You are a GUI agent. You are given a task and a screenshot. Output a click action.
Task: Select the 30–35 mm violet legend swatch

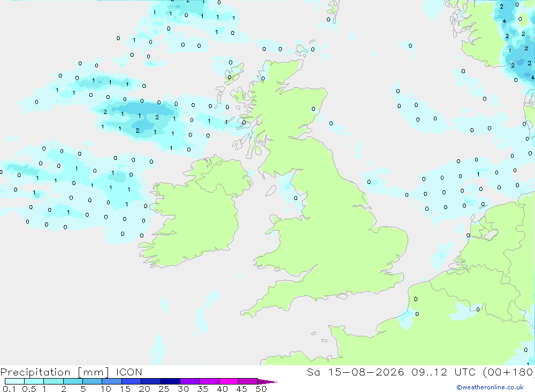click(189, 381)
